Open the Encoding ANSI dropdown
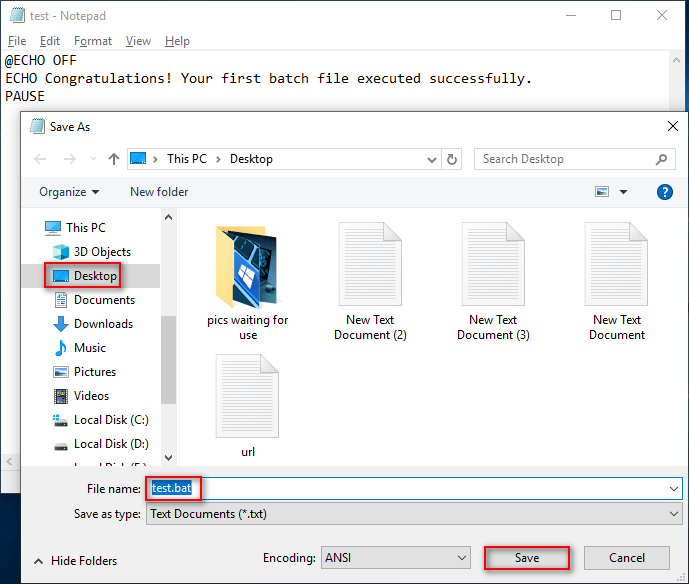Image resolution: width=689 pixels, height=584 pixels. [395, 558]
